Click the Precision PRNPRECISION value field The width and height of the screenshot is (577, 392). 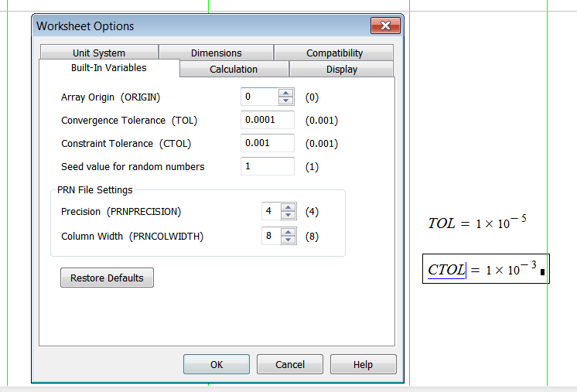271,211
